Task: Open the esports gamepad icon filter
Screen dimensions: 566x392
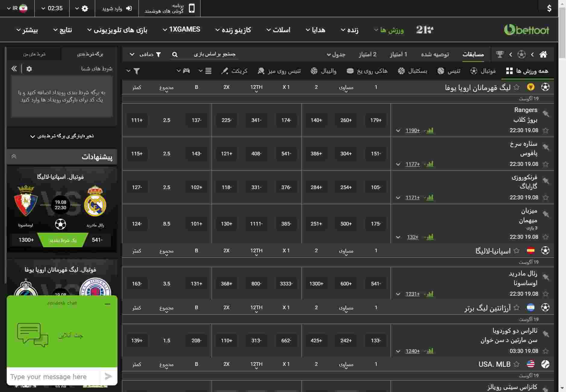Action: click(186, 71)
